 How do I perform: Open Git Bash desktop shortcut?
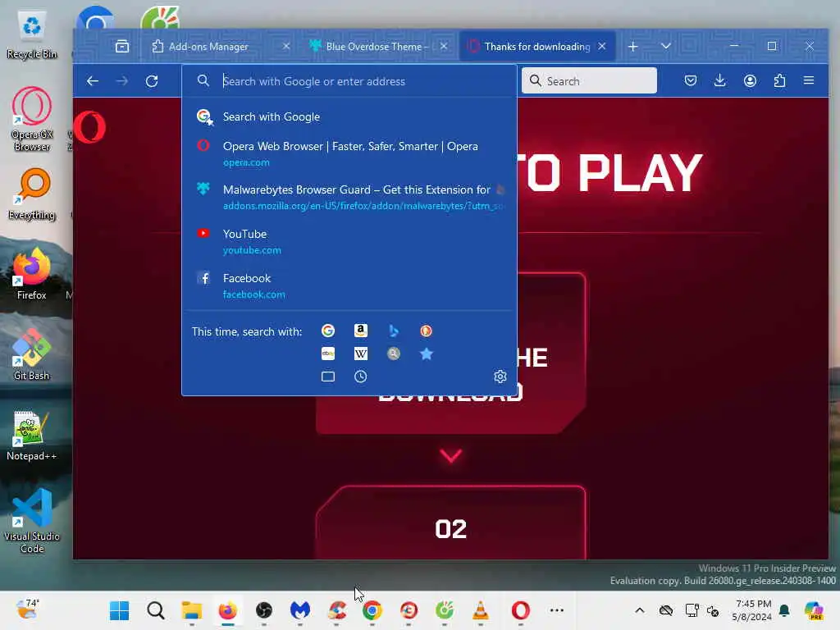click(x=32, y=354)
